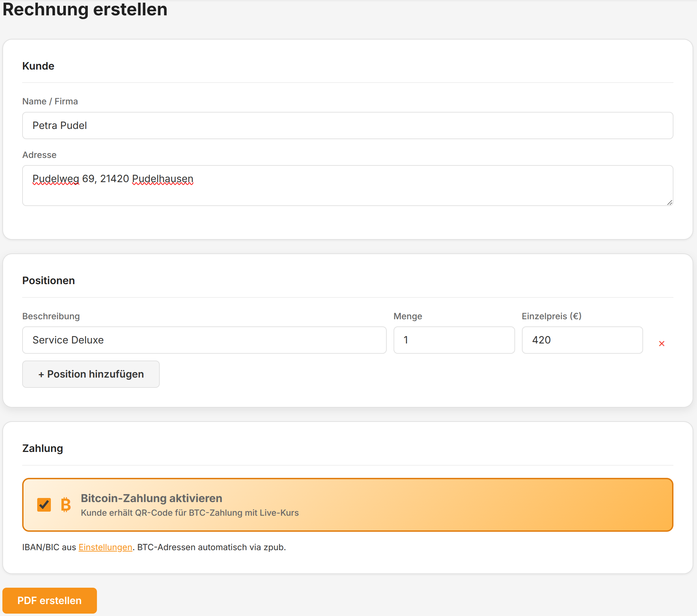Click the orange Bitcoin symbol icon
The image size is (697, 616).
[x=66, y=505]
